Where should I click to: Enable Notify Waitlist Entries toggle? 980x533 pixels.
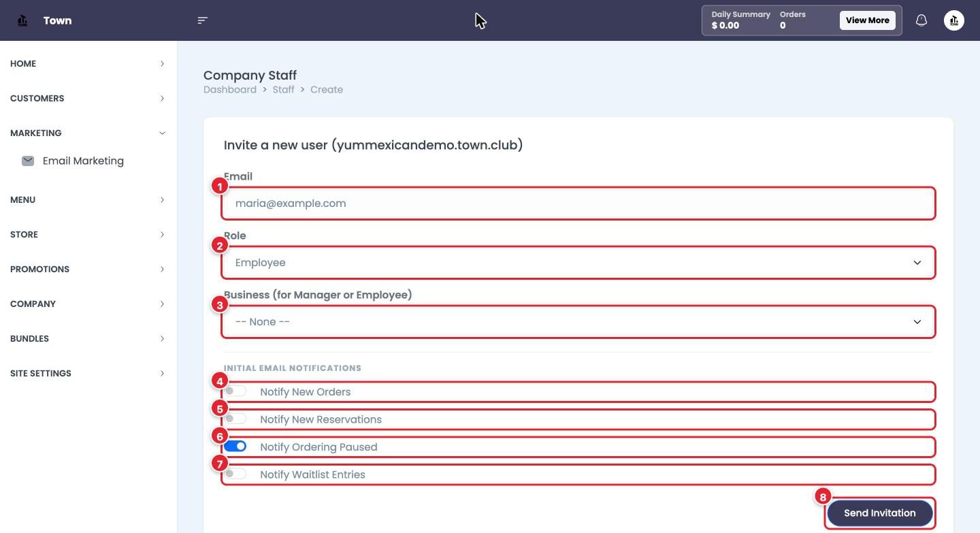[x=235, y=474]
